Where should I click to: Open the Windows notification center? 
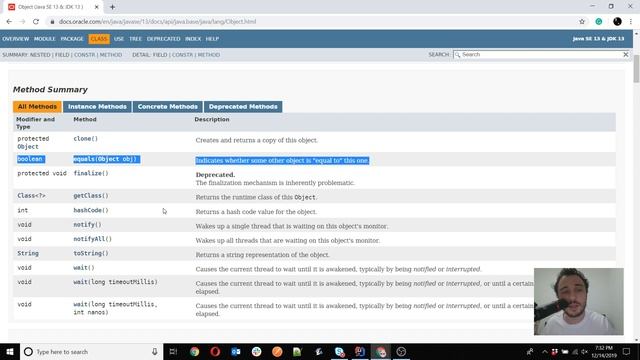pos(627,351)
